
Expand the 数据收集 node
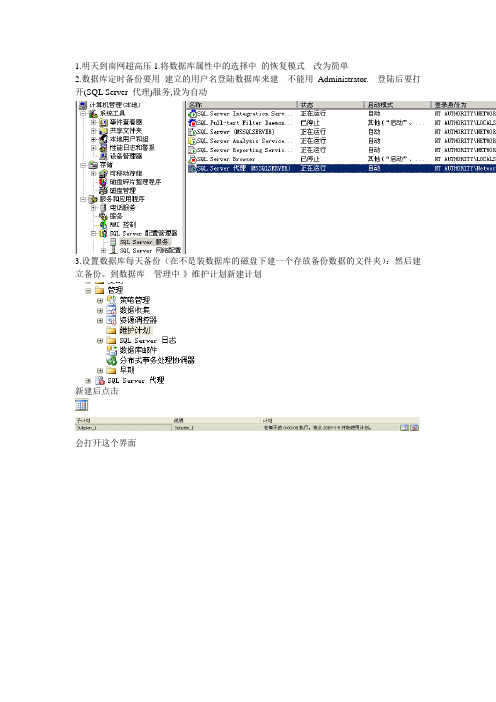point(100,310)
